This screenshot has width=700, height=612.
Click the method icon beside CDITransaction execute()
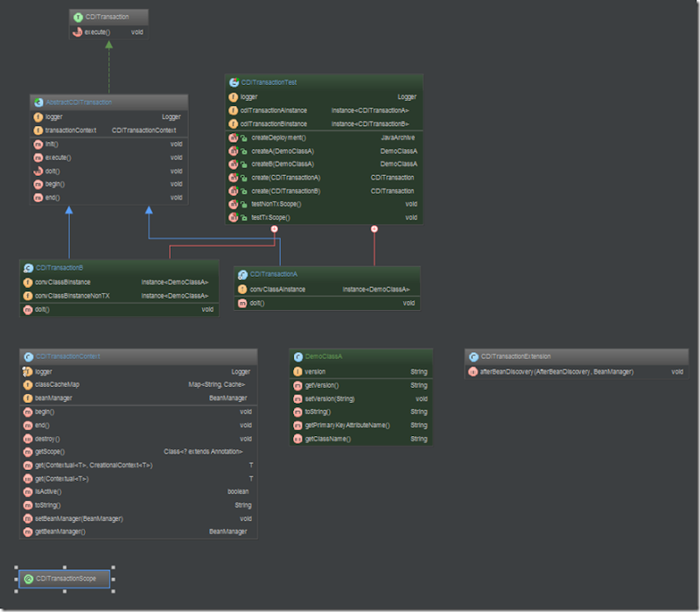(x=77, y=32)
